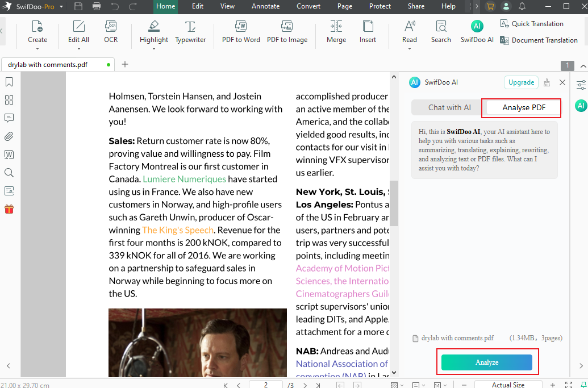Click the Upgrade button
588x388 pixels.
click(520, 82)
